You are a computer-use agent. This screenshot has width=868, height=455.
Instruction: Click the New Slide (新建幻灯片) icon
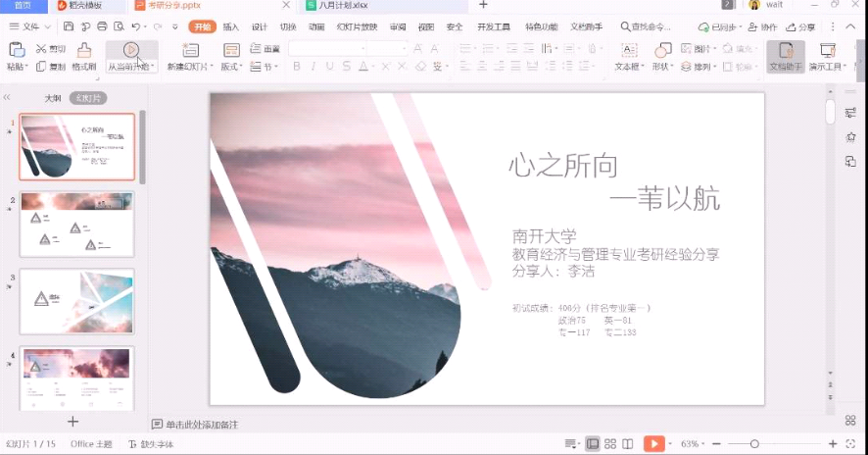[190, 50]
